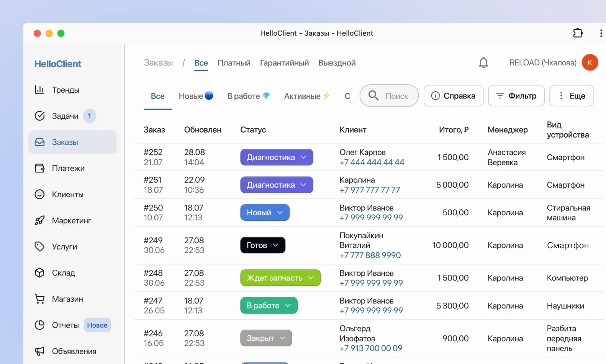606x364 pixels.
Task: Click the Фильтр button
Action: point(516,96)
